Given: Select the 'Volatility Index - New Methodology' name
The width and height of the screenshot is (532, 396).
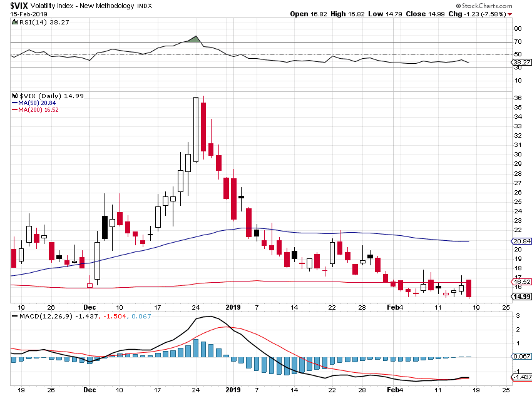Looking at the screenshot, I should tap(83, 6).
